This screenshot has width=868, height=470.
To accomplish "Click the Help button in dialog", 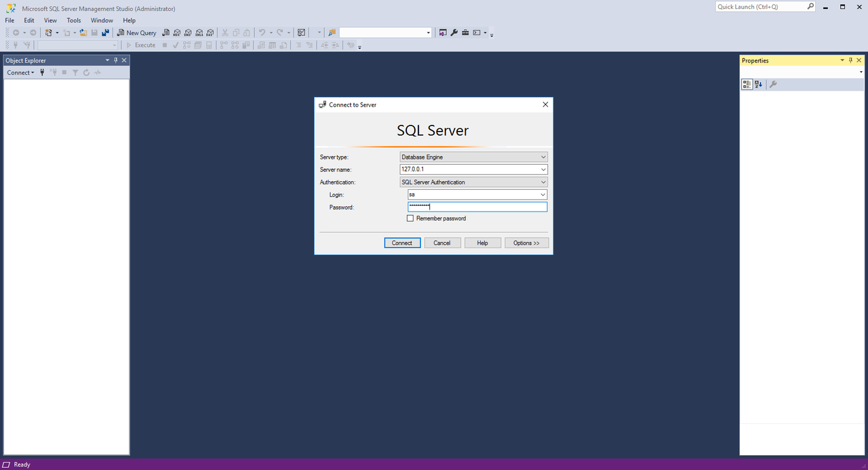I will [x=483, y=243].
